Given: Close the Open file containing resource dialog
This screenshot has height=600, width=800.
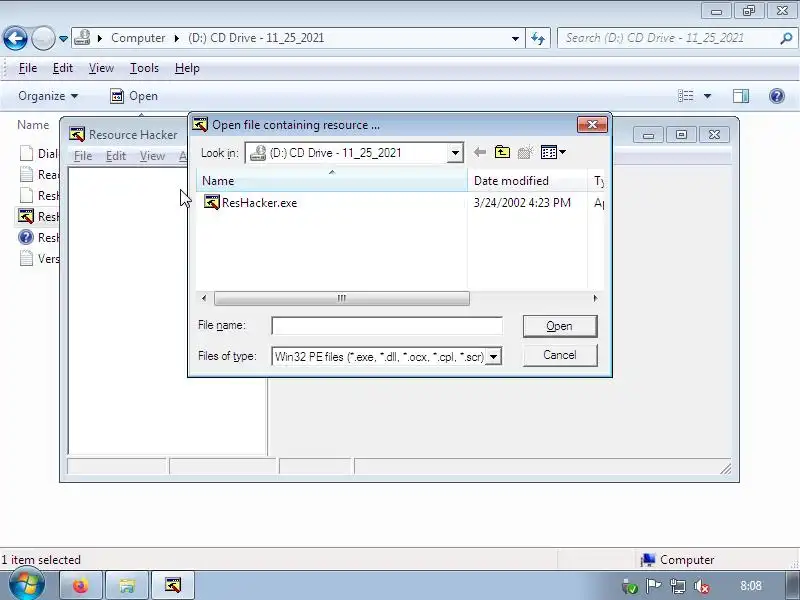Looking at the screenshot, I should tap(592, 124).
